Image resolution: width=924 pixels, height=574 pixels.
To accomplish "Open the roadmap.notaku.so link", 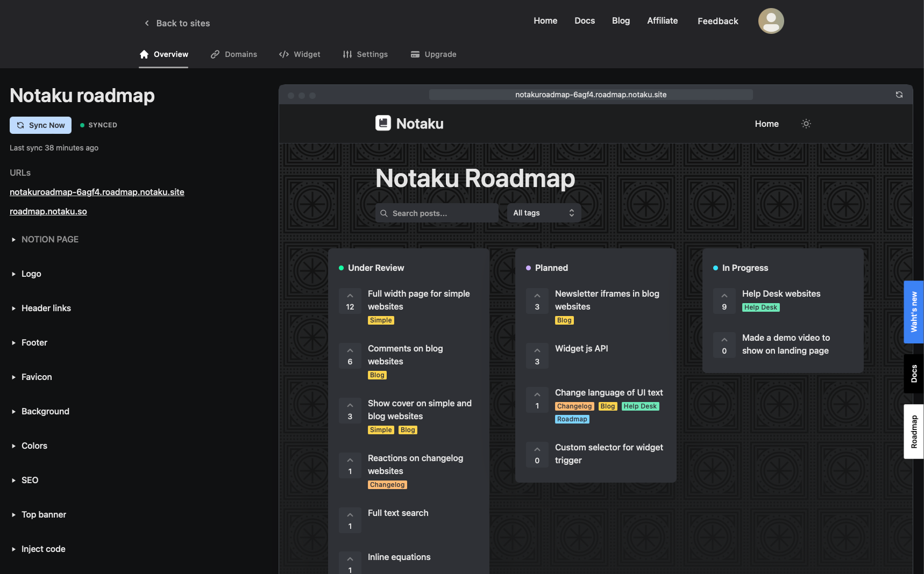I will pyautogui.click(x=48, y=211).
